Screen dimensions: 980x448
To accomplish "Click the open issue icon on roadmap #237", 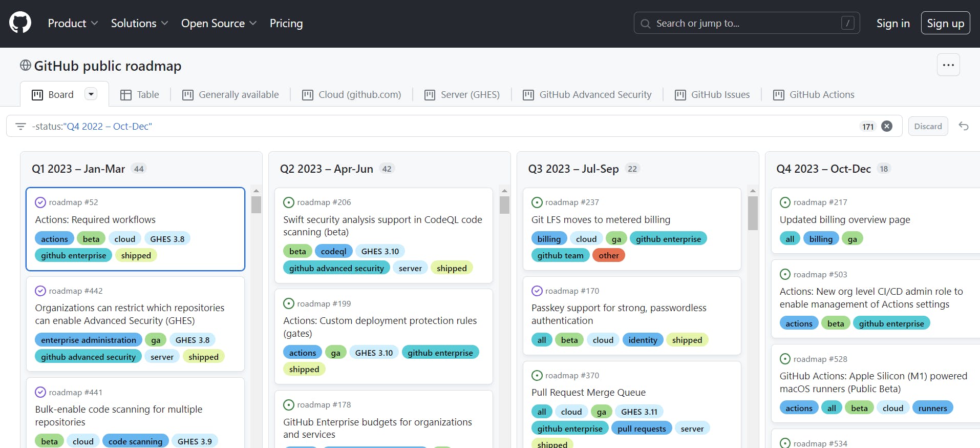I will (x=537, y=202).
